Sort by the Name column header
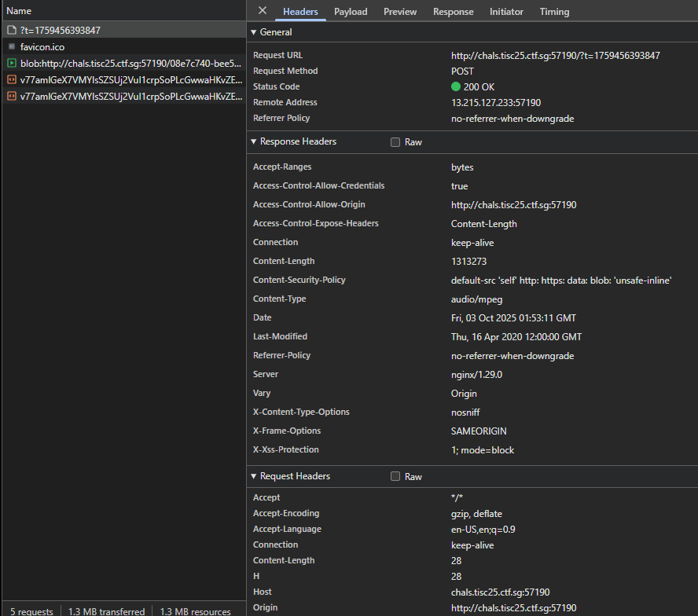The height and width of the screenshot is (616, 698). click(19, 11)
